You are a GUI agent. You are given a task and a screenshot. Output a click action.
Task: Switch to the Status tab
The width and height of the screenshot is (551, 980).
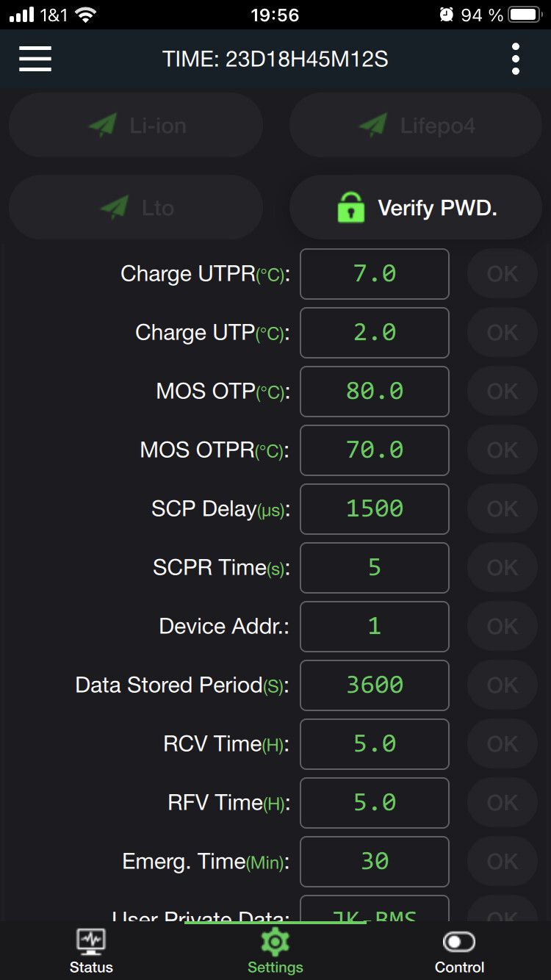coord(91,952)
